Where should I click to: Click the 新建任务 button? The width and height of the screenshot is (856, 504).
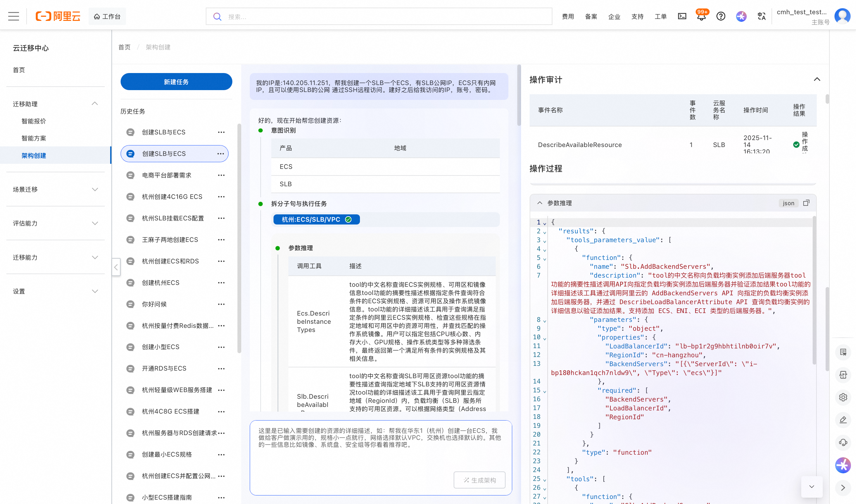click(x=176, y=82)
